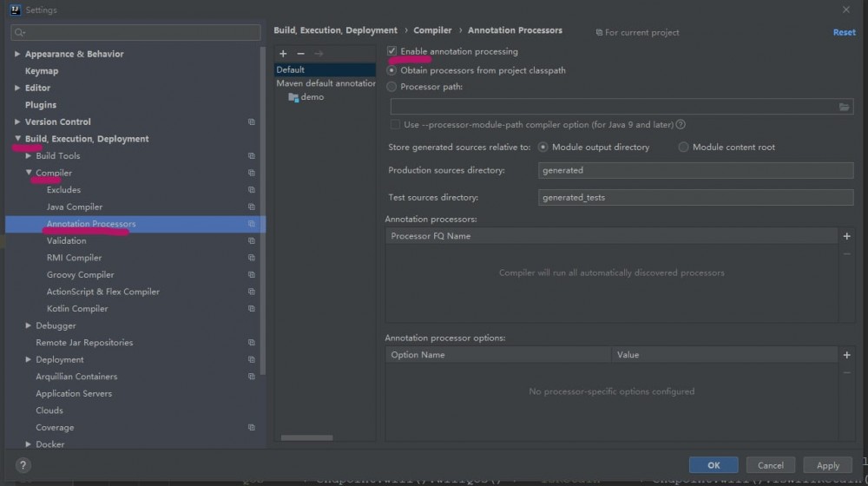Click project-level icon beside Excludes

[x=252, y=190]
